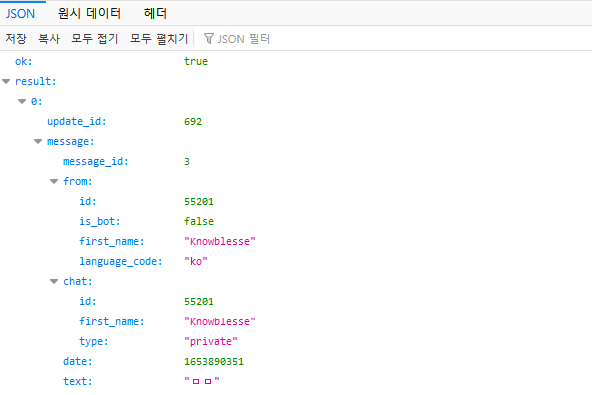592x395 pixels.
Task: Select the true value of ok
Action: 196,62
